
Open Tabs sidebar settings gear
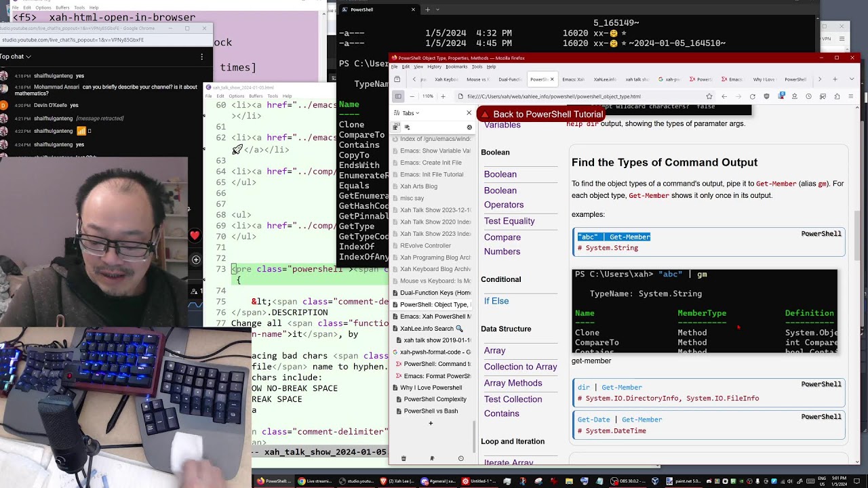[x=469, y=127]
